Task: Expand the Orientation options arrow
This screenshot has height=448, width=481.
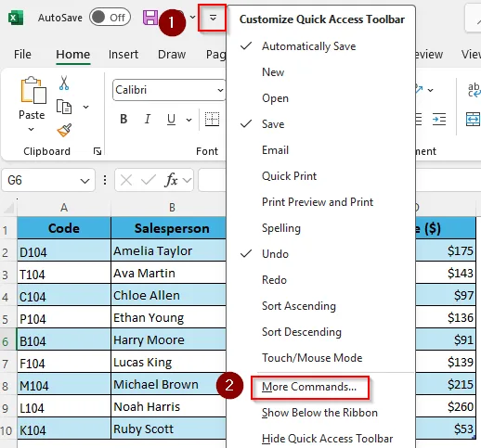Action: [x=430, y=90]
